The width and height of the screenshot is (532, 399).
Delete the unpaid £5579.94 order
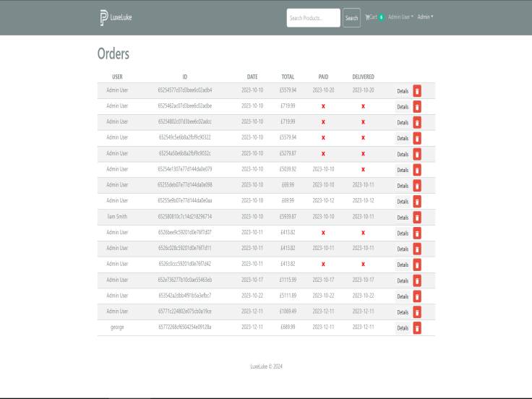pos(417,139)
